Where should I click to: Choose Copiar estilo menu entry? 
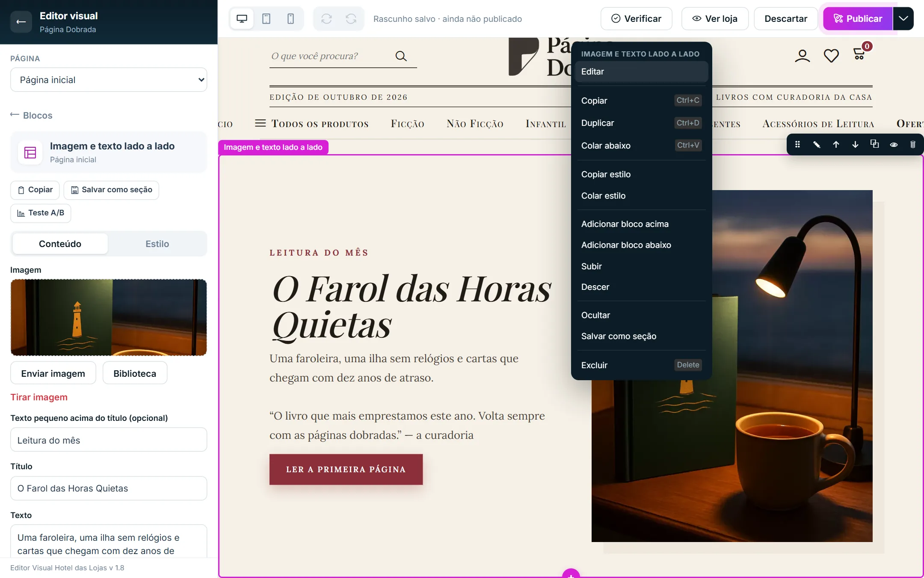641,174
